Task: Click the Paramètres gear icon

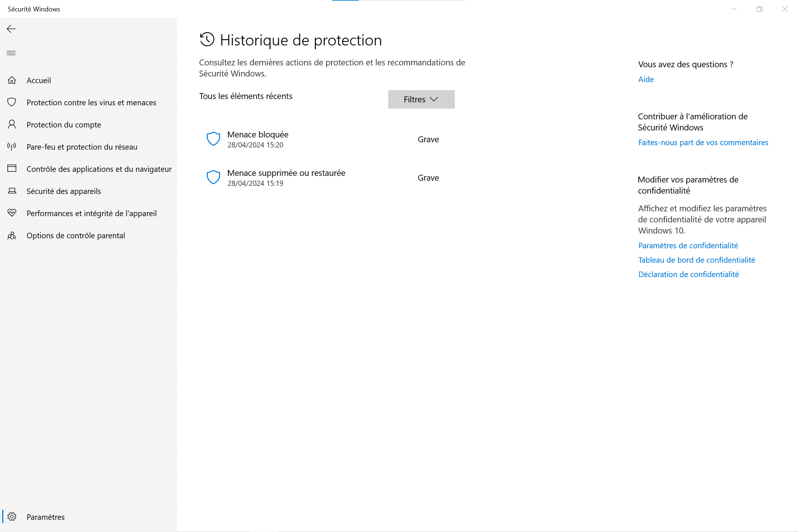Action: [x=12, y=517]
